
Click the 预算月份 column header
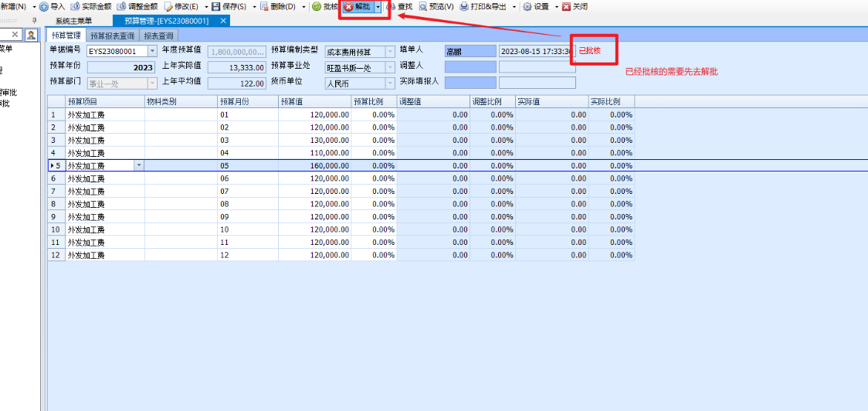(x=248, y=102)
